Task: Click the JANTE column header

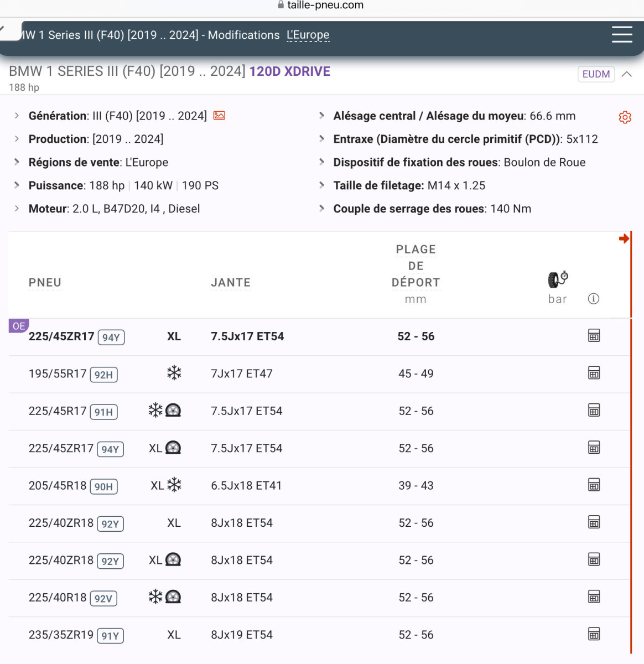Action: tap(231, 283)
